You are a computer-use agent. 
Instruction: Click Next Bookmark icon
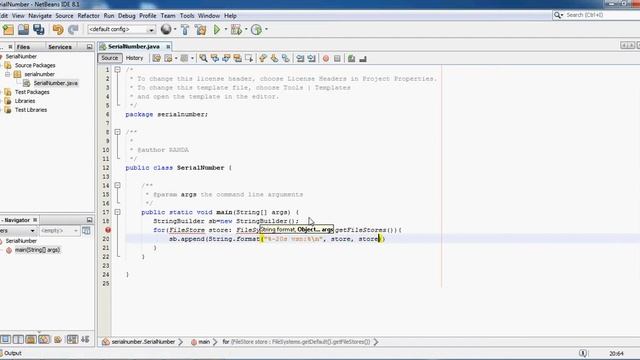274,59
